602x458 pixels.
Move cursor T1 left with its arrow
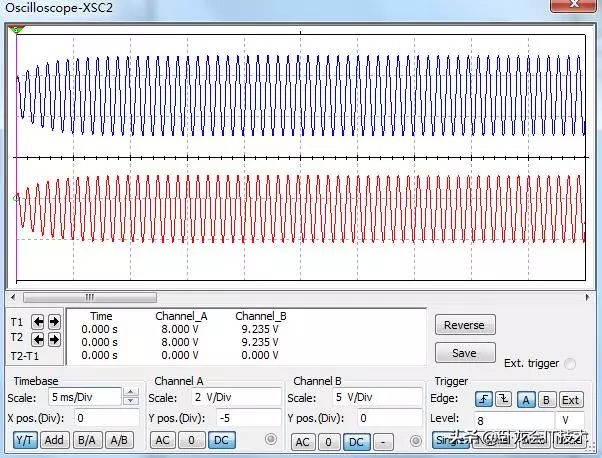(38, 322)
